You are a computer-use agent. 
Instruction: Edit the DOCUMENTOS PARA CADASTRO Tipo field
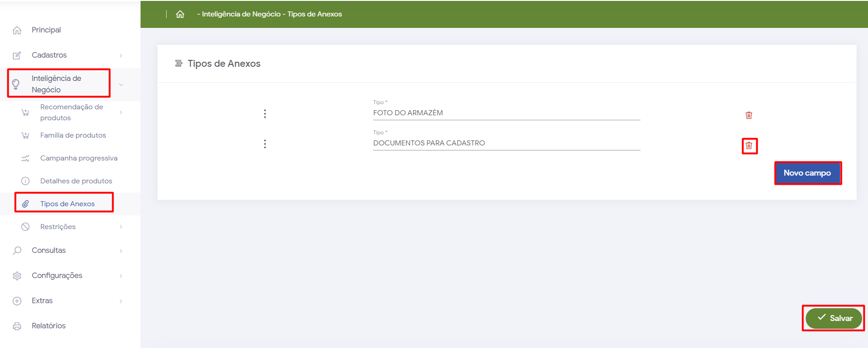click(x=506, y=143)
